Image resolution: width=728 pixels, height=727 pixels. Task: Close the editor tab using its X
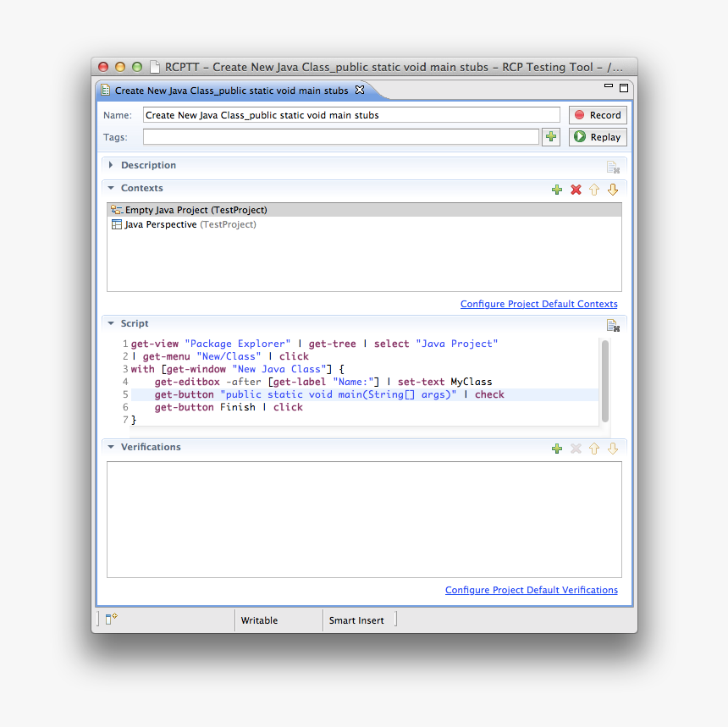[359, 90]
